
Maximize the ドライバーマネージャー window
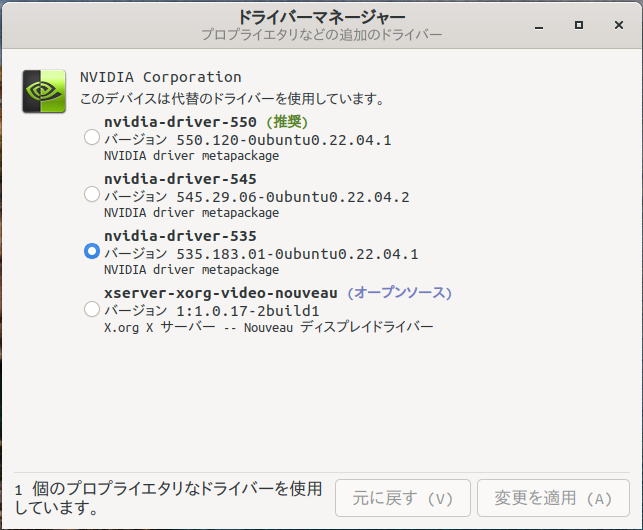[x=579, y=25]
